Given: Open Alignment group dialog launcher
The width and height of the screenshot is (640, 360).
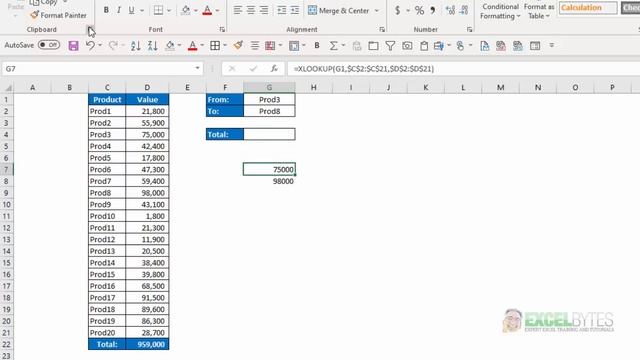Looking at the screenshot, I should [382, 29].
